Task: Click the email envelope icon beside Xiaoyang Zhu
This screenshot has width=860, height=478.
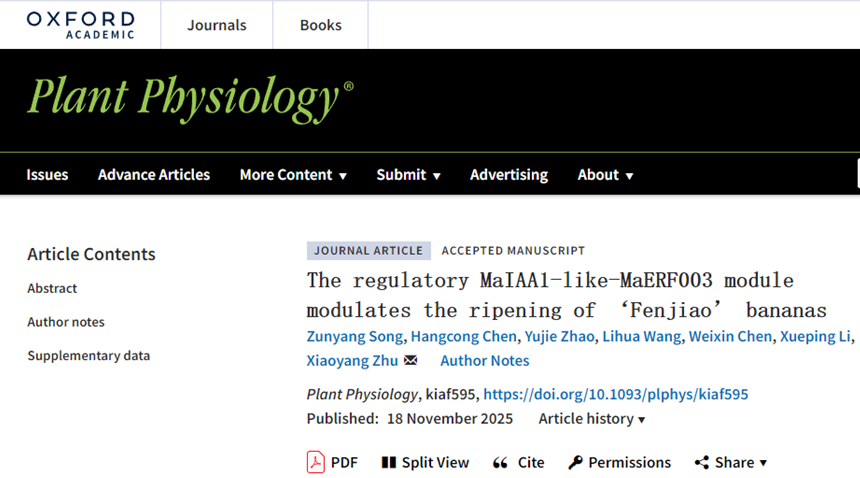Action: point(410,360)
